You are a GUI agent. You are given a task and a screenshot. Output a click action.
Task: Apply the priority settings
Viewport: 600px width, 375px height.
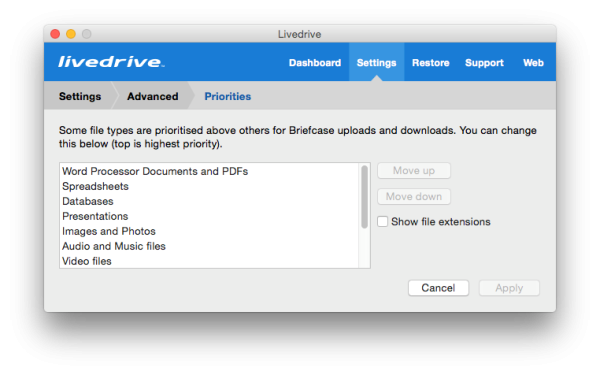pos(509,288)
